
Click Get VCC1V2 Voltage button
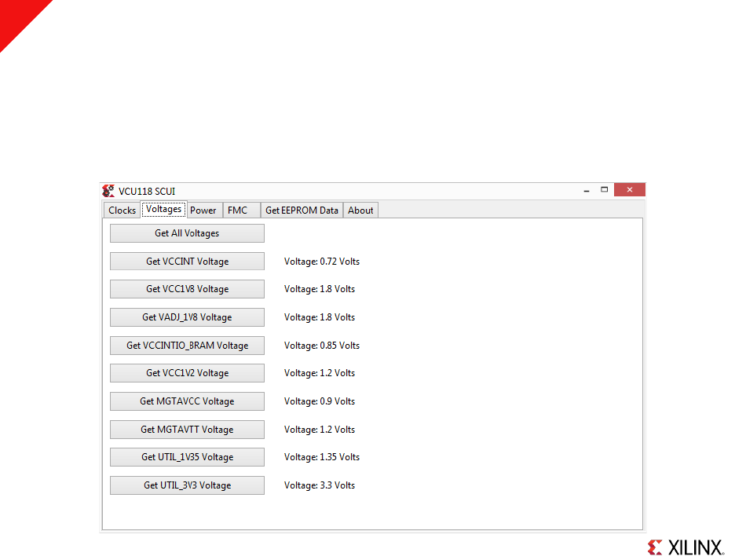pyautogui.click(x=187, y=373)
